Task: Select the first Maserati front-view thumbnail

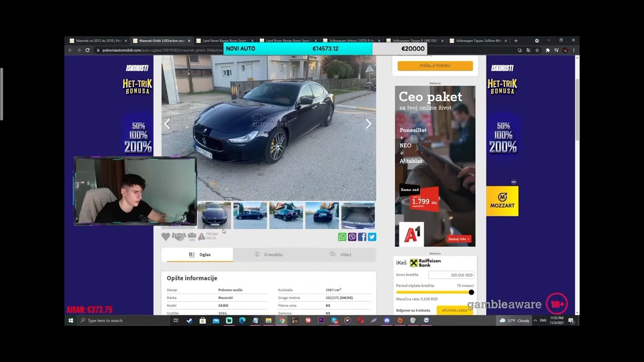Action: (214, 215)
